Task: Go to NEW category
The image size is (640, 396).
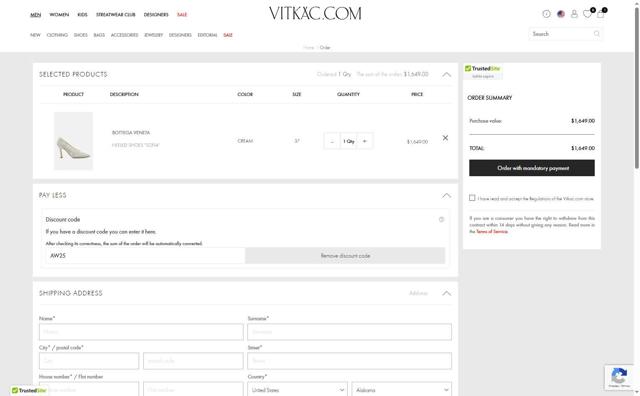Action: tap(36, 35)
